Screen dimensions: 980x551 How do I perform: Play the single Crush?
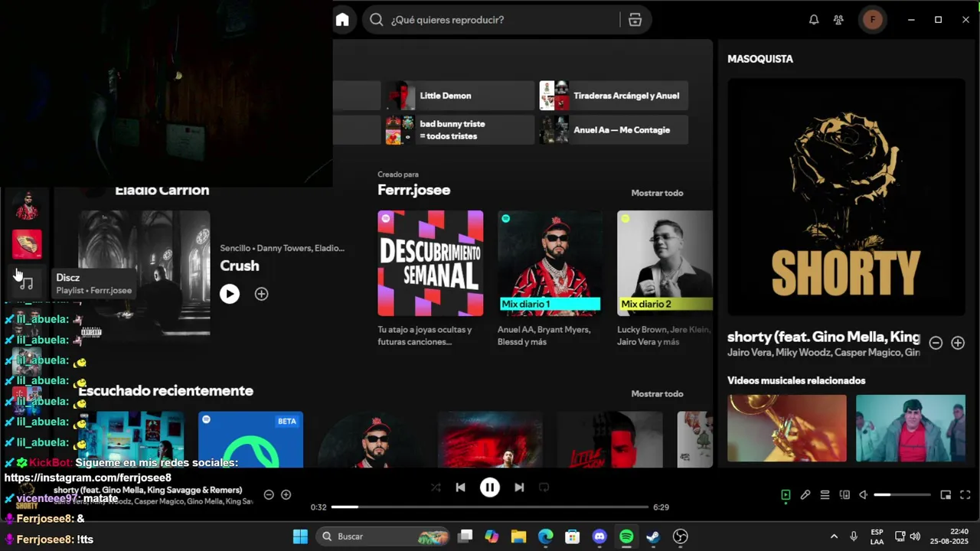point(230,294)
